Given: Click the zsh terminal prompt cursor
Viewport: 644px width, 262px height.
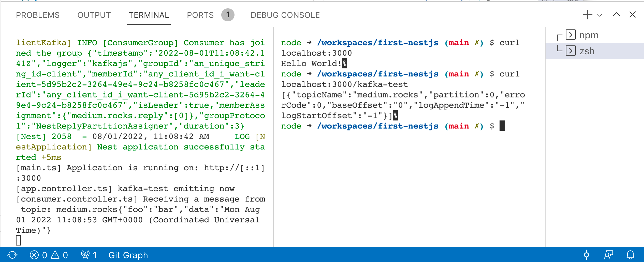Looking at the screenshot, I should [x=502, y=126].
